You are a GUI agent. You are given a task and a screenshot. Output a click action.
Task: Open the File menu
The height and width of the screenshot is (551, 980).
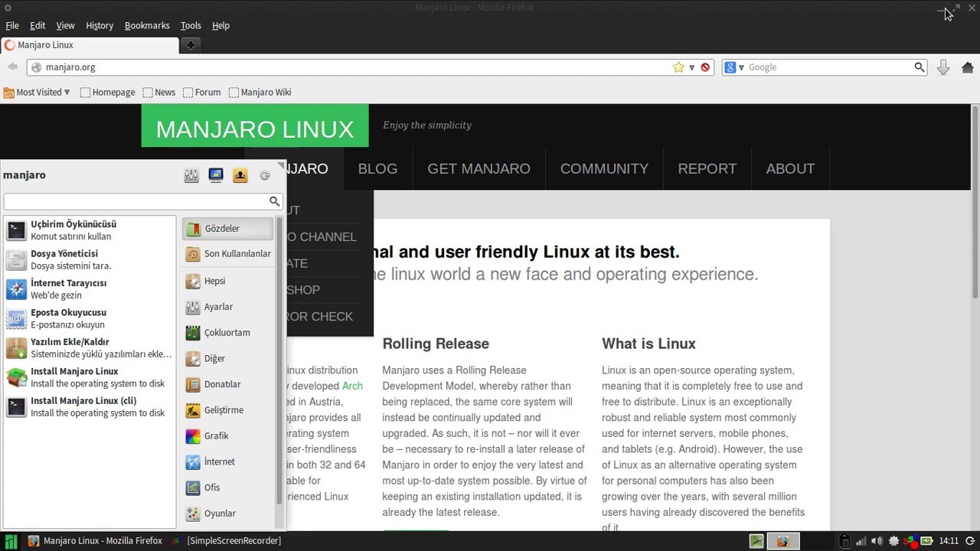(12, 25)
